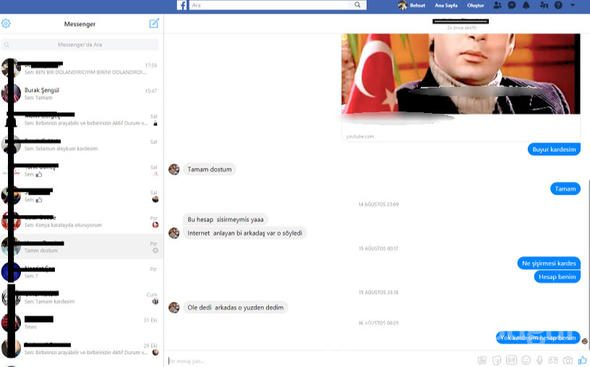Open conversation with 'Tamam dostum' preview

coord(81,246)
